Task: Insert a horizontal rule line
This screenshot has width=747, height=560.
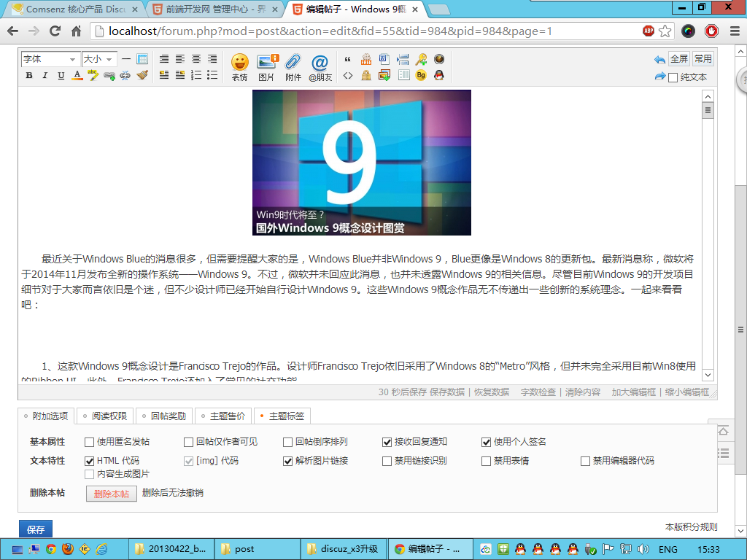Action: [x=125, y=59]
